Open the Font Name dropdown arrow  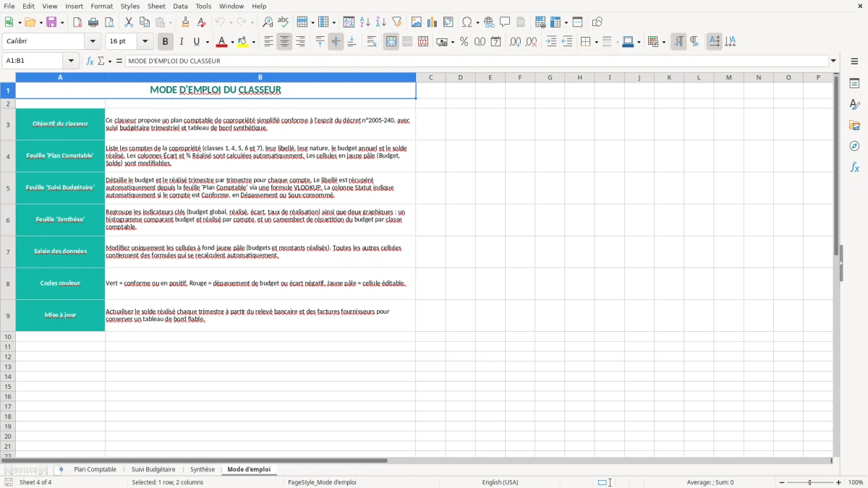(x=93, y=42)
